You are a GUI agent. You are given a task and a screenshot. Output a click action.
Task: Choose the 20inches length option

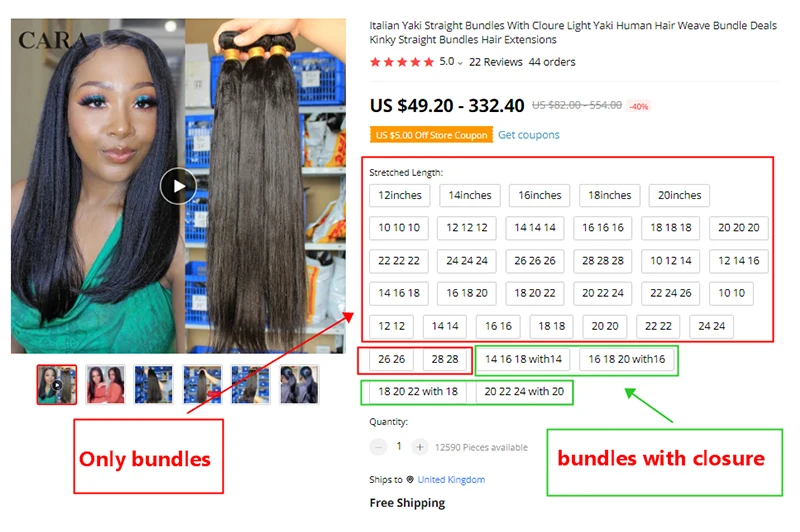(x=679, y=195)
